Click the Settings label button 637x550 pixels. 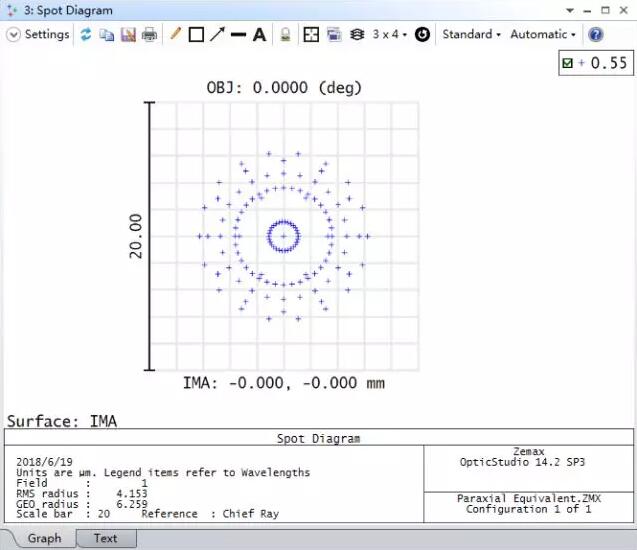[47, 34]
